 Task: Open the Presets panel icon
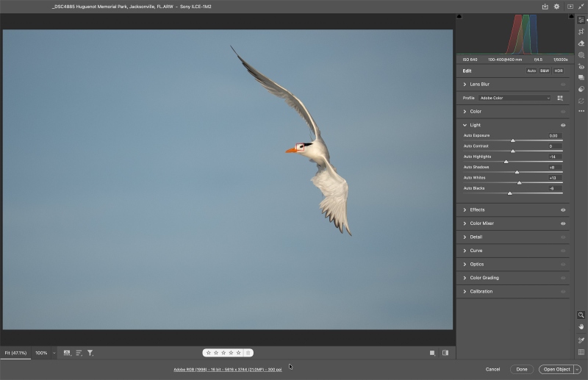(x=581, y=89)
